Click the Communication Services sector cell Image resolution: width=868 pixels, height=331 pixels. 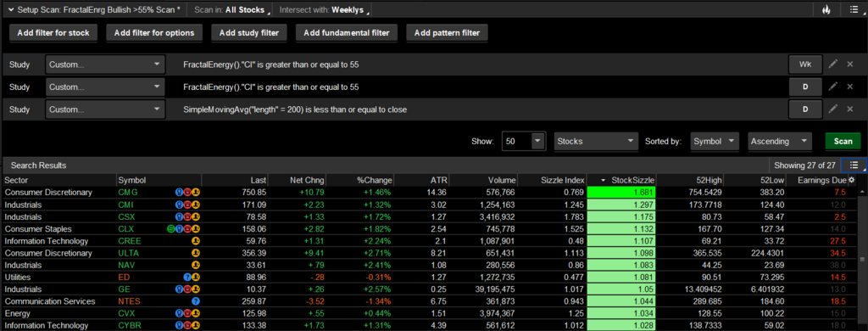tap(50, 301)
